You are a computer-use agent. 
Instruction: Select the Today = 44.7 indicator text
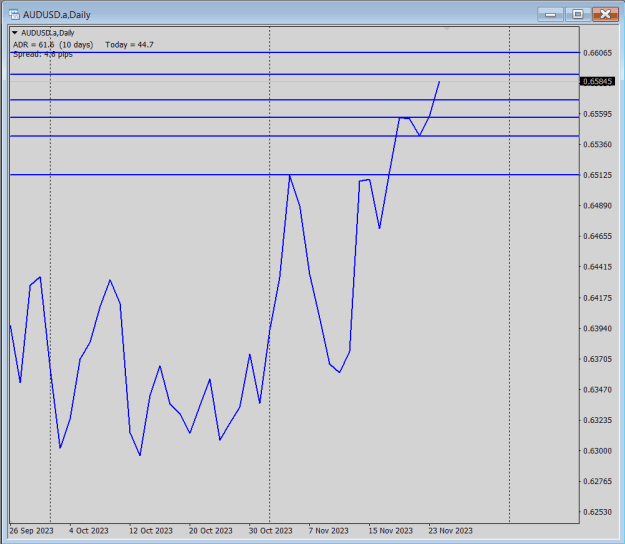[130, 45]
